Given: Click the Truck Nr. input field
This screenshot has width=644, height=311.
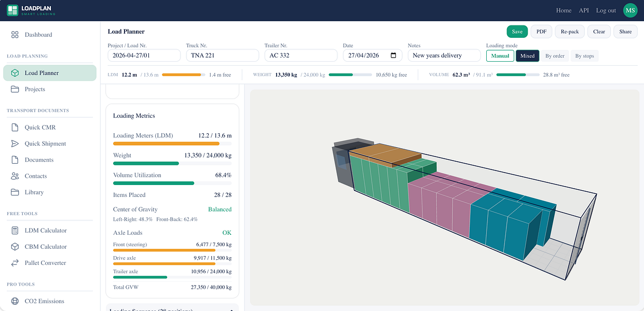Looking at the screenshot, I should [222, 55].
